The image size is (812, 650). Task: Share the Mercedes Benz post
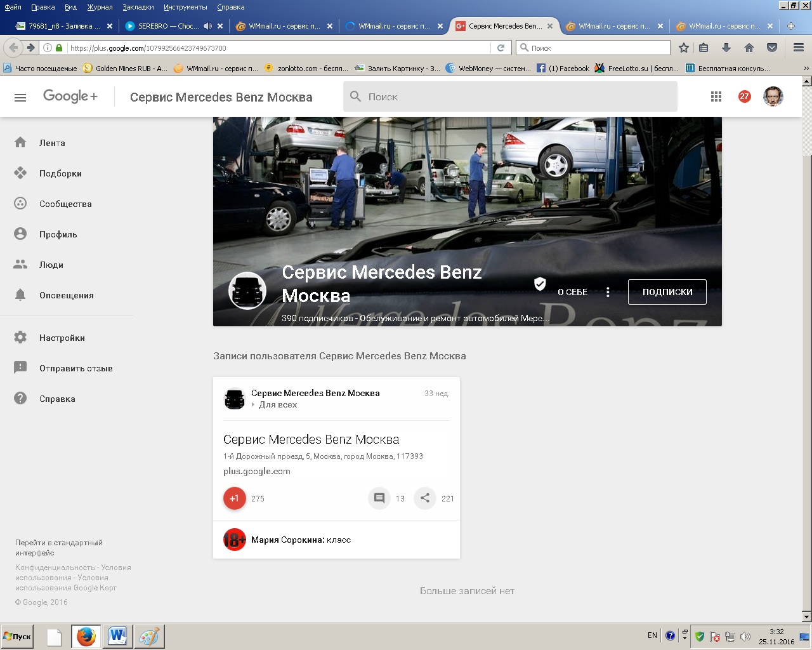(x=425, y=498)
